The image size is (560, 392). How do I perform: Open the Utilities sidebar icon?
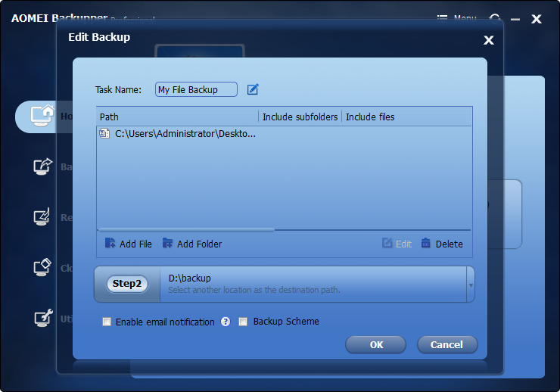coord(42,319)
